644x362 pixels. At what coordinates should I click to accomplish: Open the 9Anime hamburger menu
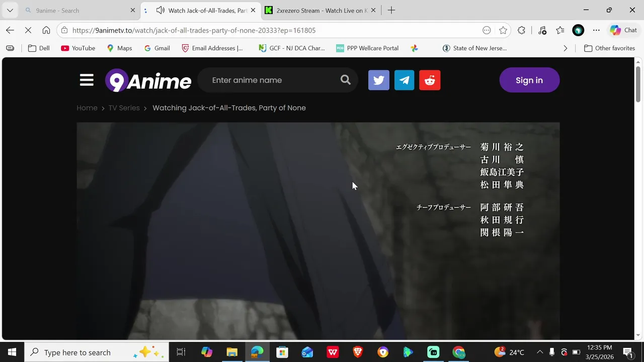pos(87,80)
